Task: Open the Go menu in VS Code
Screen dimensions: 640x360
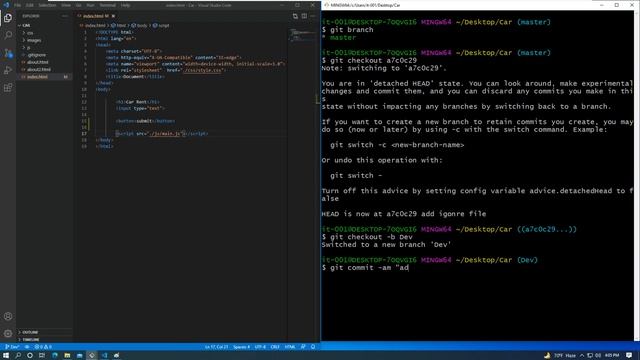Action: coord(78,5)
